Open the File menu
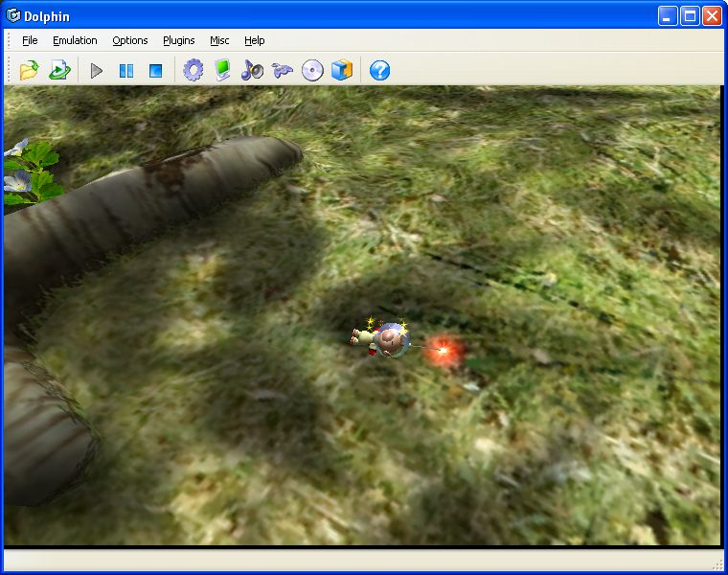This screenshot has width=728, height=575. 30,40
